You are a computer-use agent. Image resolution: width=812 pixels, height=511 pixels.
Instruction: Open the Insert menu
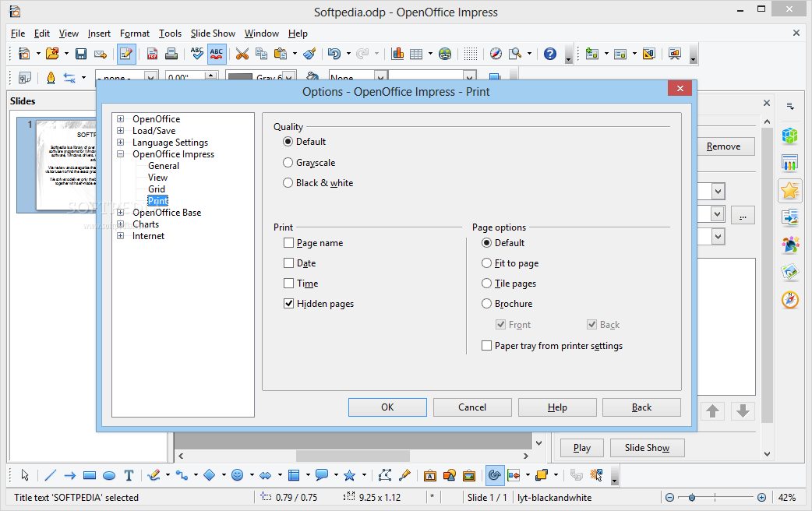[99, 33]
